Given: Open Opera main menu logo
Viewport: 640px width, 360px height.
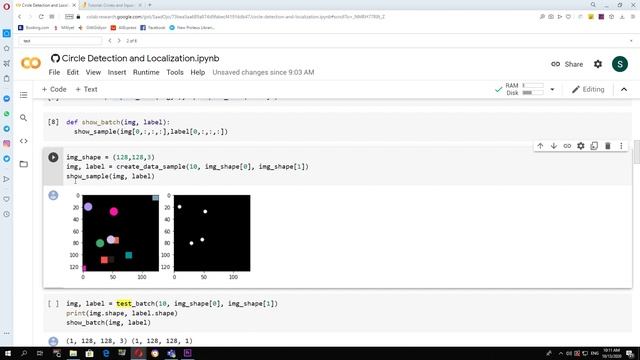Looking at the screenshot, I should click(x=7, y=7).
